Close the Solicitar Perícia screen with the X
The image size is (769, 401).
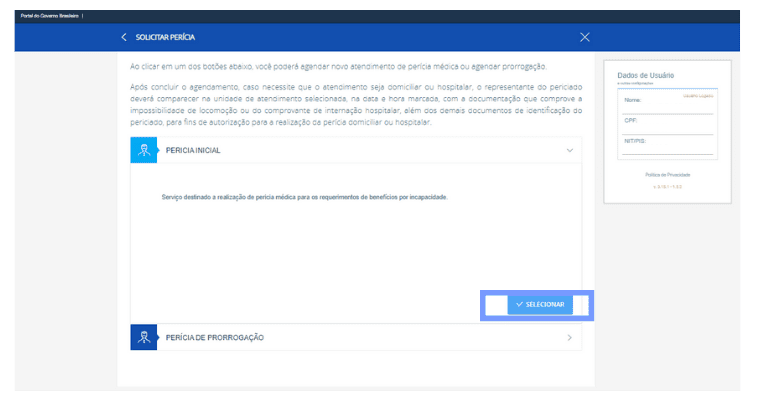(x=585, y=37)
